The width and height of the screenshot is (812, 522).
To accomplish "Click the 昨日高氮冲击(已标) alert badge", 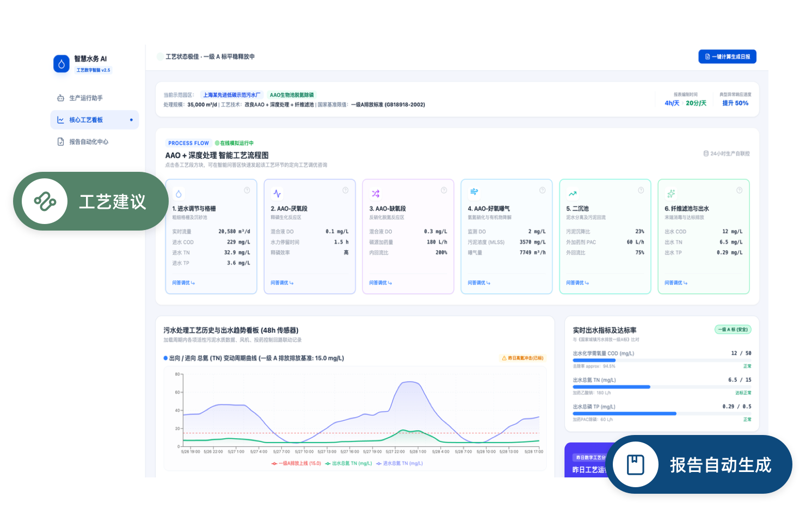I will click(x=522, y=358).
